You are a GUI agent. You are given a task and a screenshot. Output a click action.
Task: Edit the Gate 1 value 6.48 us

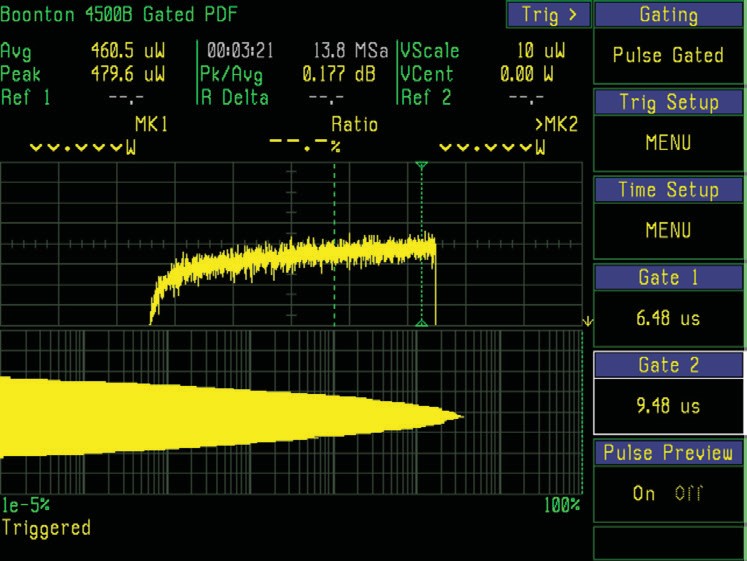point(668,318)
